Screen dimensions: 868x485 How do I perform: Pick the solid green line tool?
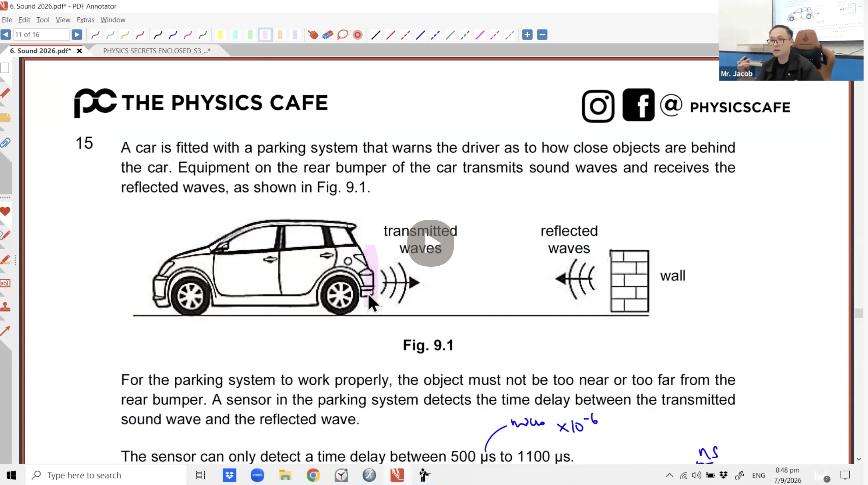[x=450, y=35]
